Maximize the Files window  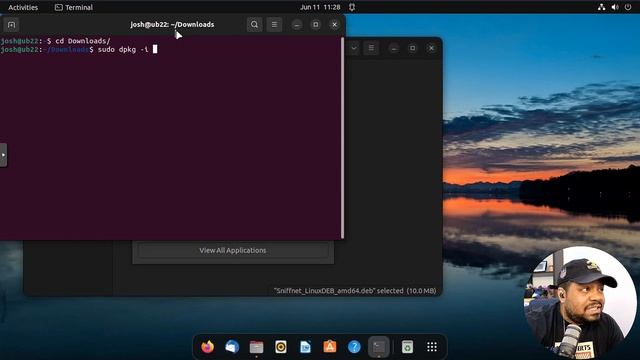413,48
